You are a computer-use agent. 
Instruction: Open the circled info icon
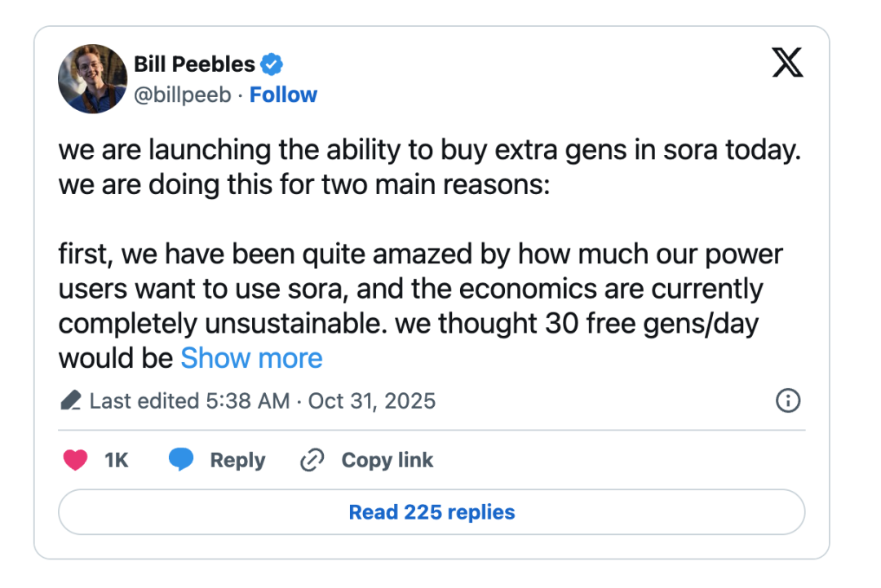788,400
